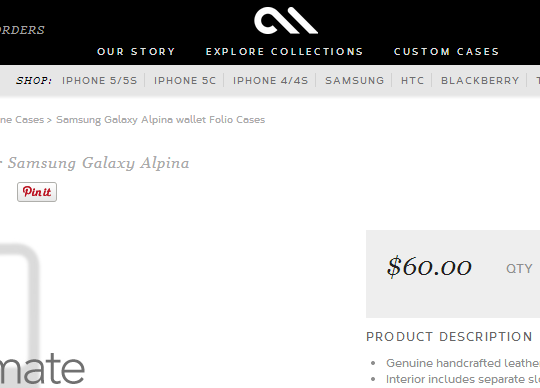
Task: Click the Pin it button
Action: 37,192
